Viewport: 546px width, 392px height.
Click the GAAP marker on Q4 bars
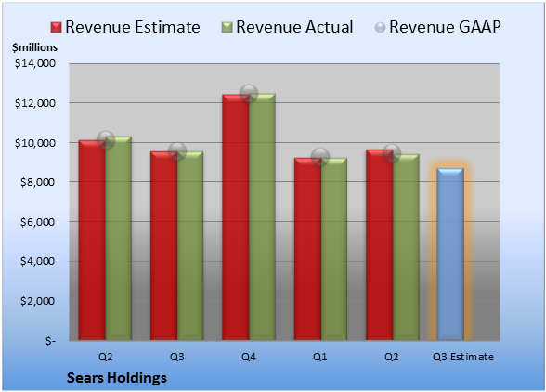249,94
